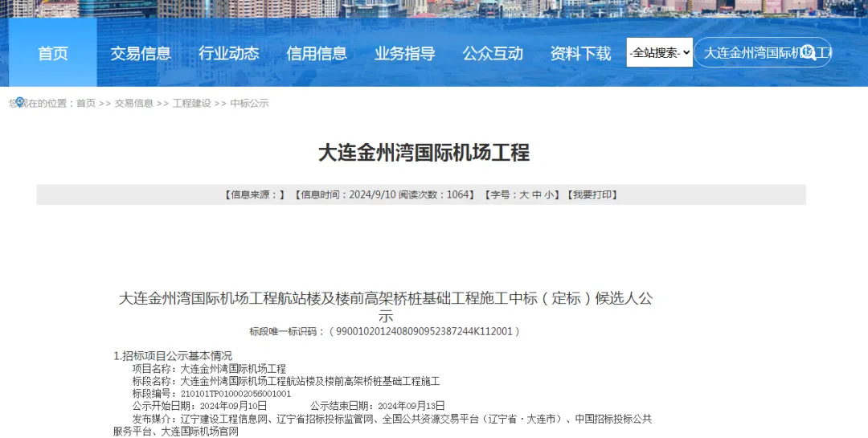This screenshot has width=868, height=438.
Task: Open 信用信息 menu item
Action: coord(317,53)
